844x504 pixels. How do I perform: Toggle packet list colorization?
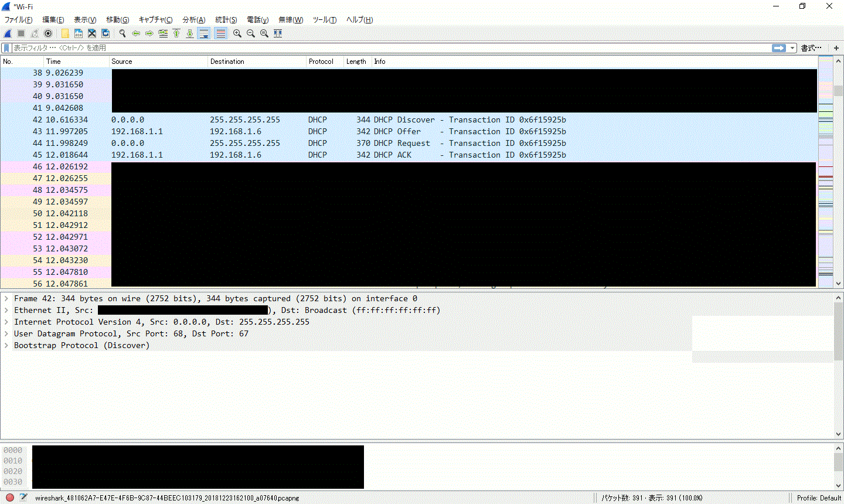pyautogui.click(x=220, y=33)
